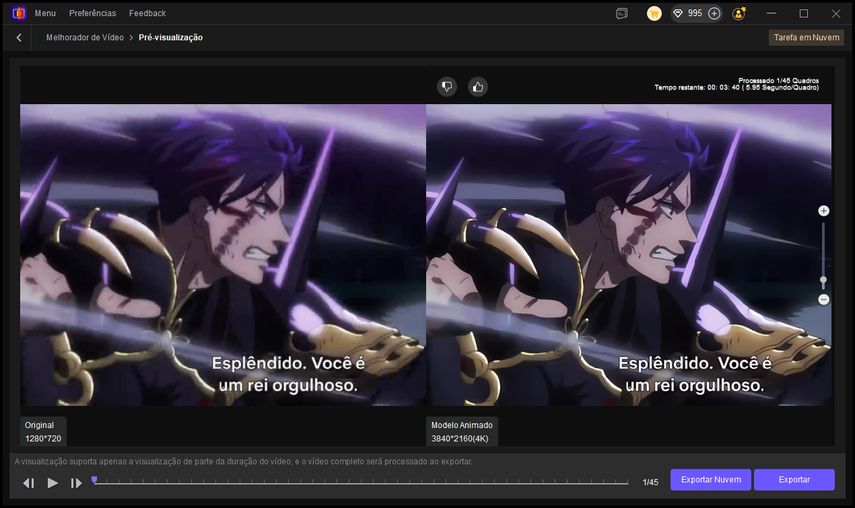Viewport: 855px width, 508px height.
Task: Rate preview with thumbs up
Action: click(478, 87)
